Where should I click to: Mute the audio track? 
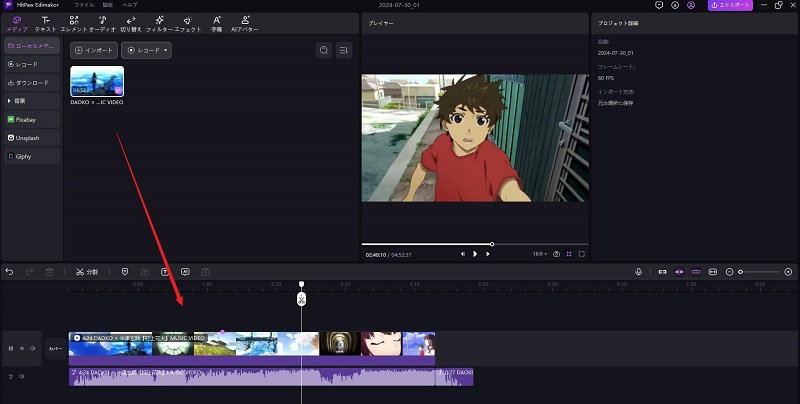22,376
